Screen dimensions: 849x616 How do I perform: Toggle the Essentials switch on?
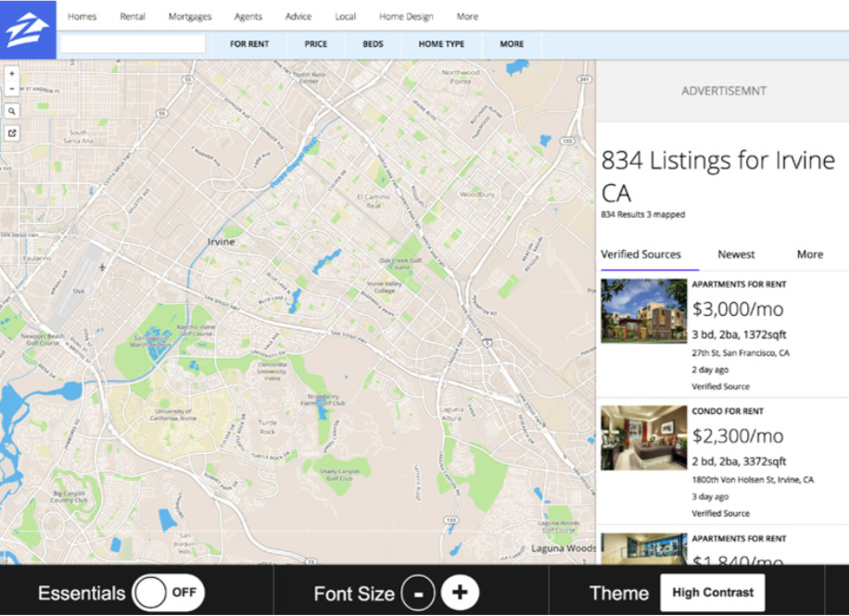pos(169,593)
